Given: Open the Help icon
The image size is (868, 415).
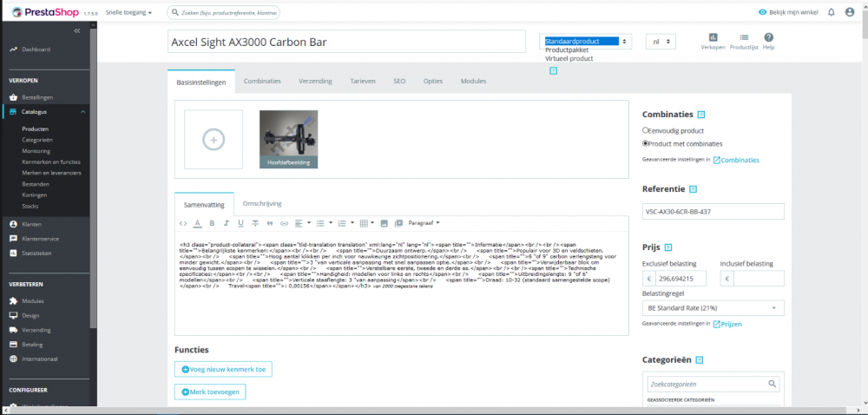Looking at the screenshot, I should (768, 42).
